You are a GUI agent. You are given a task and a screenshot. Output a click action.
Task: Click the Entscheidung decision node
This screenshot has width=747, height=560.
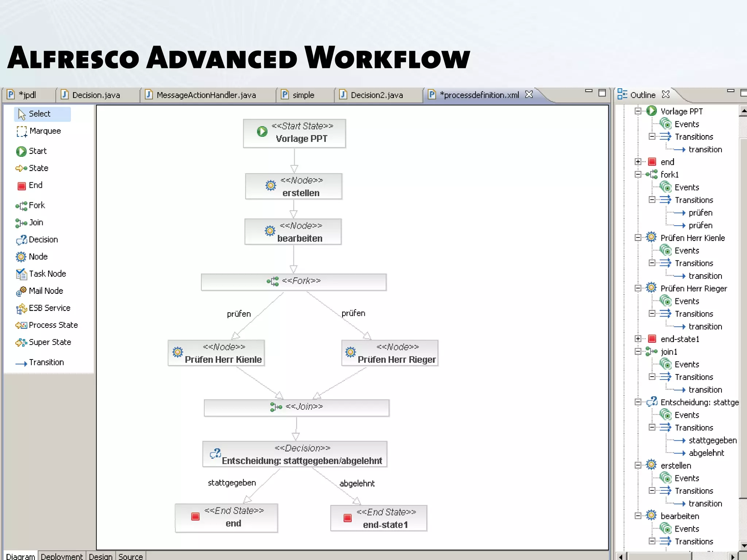point(295,454)
